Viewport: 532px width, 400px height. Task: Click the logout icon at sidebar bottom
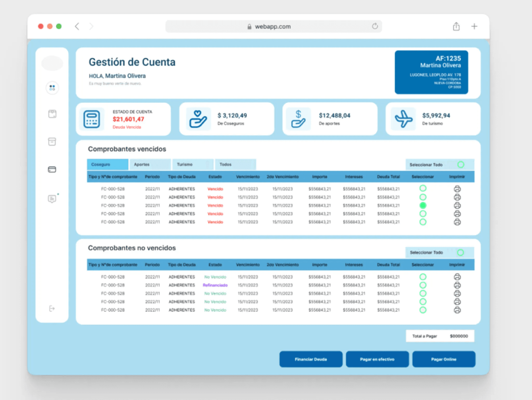tap(52, 309)
